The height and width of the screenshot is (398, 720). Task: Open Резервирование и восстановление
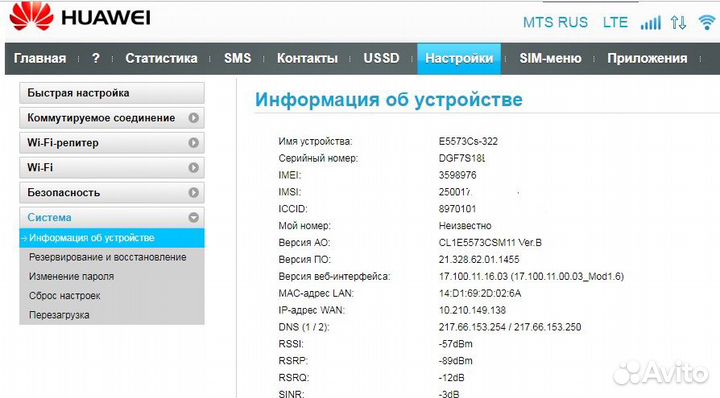coord(107,257)
